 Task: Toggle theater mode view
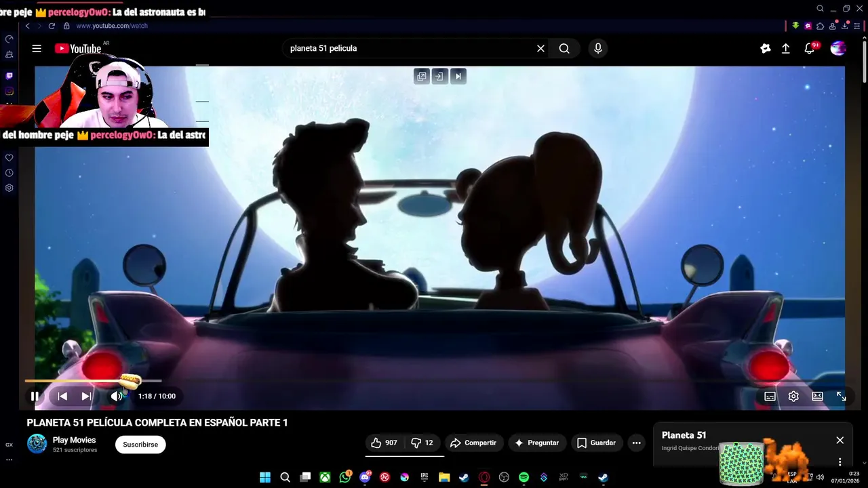[x=817, y=396]
